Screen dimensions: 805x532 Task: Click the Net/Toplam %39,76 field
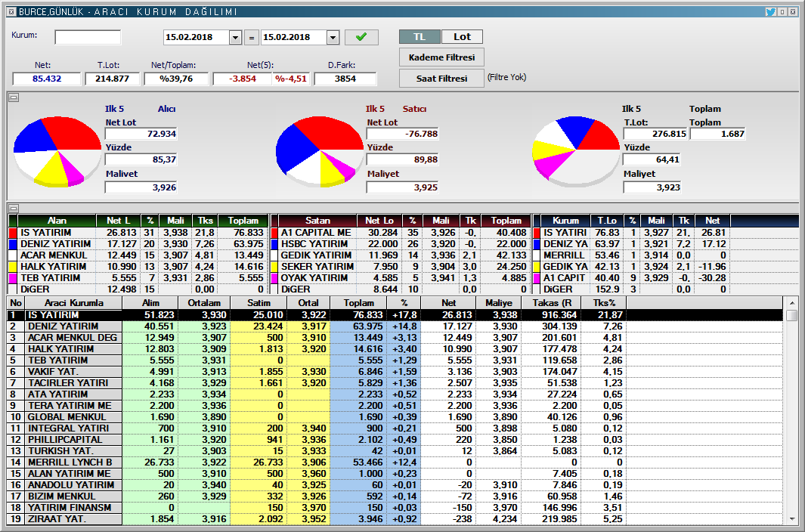click(x=176, y=79)
